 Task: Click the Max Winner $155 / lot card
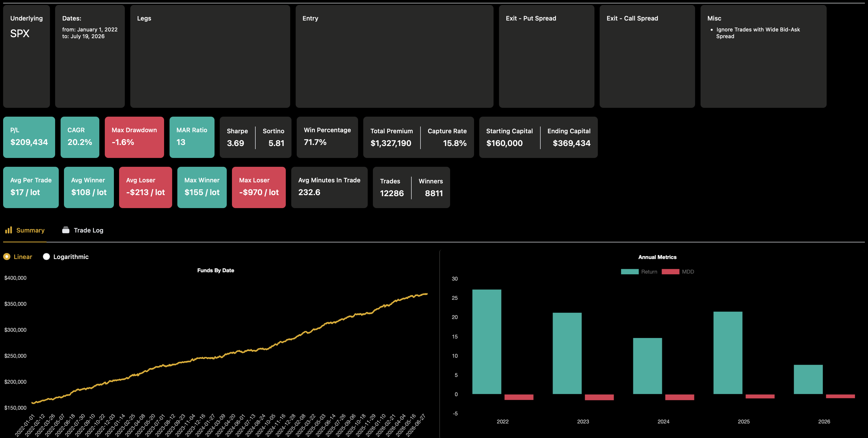tap(202, 187)
